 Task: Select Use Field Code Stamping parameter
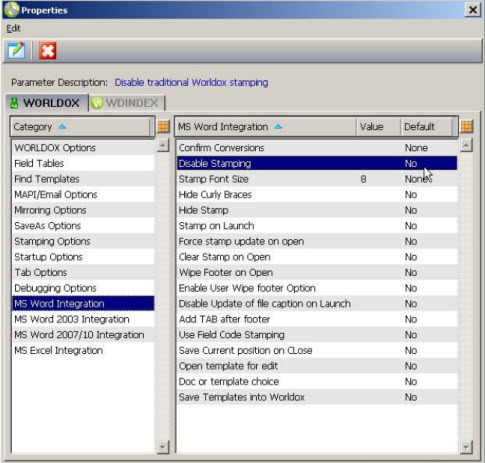[317, 335]
